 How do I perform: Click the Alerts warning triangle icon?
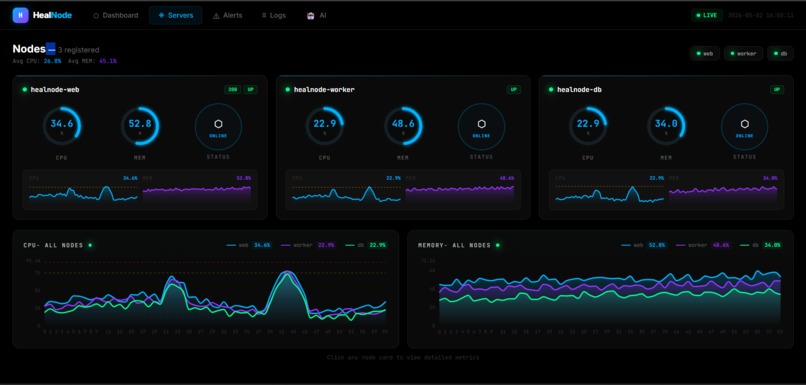point(216,16)
